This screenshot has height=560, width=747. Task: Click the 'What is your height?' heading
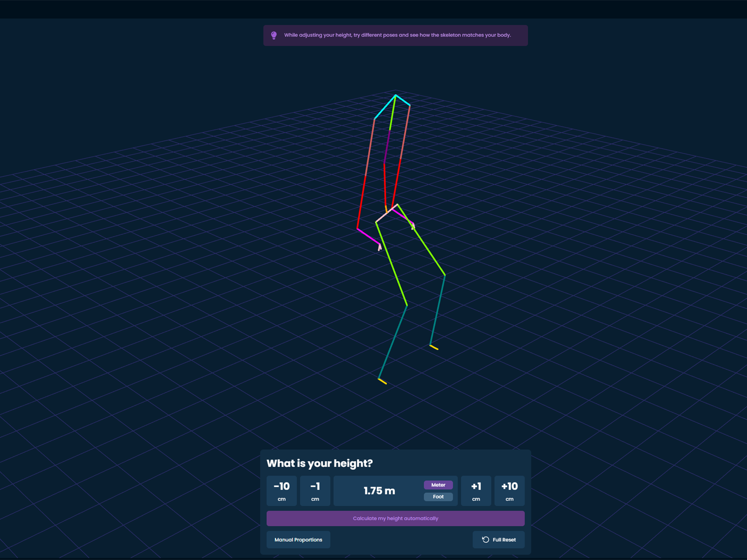320,463
